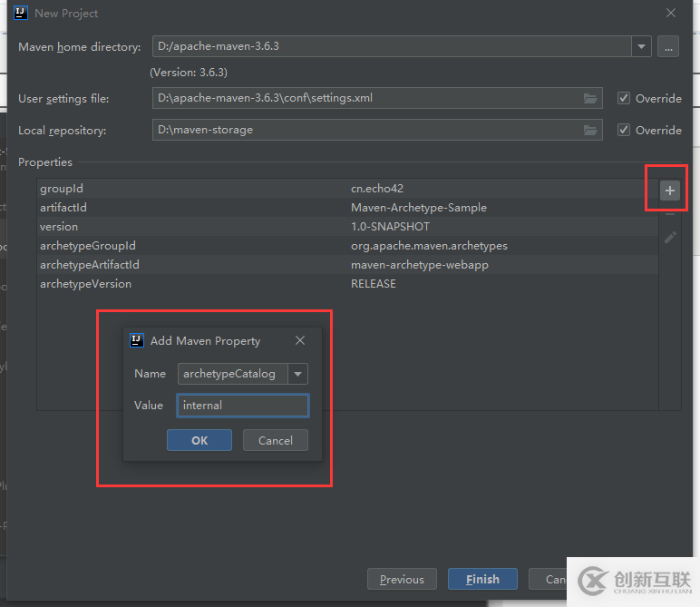
Task: Toggle Override for Local repository
Action: tap(624, 130)
